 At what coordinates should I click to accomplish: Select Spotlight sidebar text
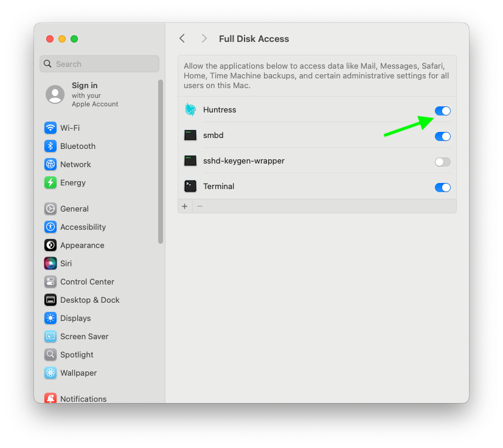(x=77, y=355)
